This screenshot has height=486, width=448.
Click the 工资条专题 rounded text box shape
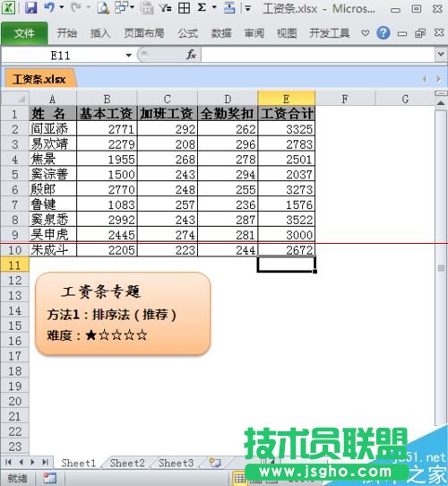click(123, 313)
